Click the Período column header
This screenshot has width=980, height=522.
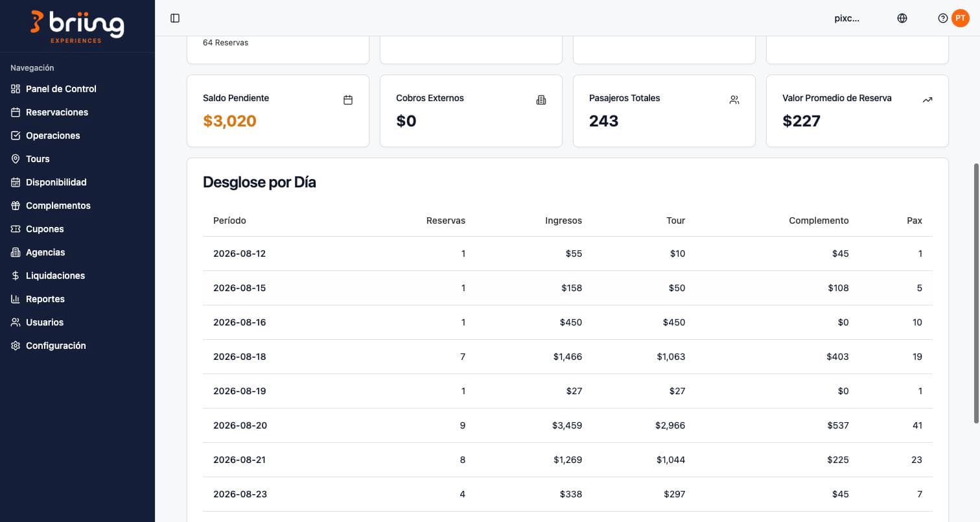click(x=229, y=220)
